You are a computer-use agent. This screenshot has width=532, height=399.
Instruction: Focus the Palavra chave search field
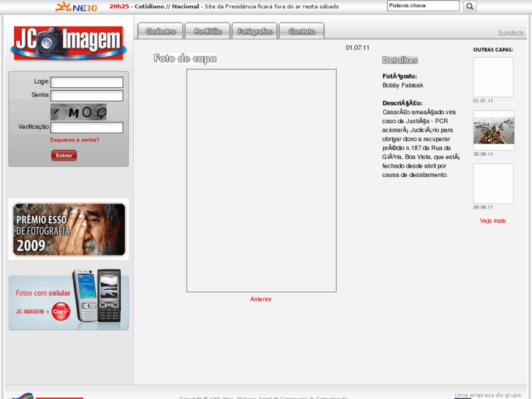coord(423,6)
